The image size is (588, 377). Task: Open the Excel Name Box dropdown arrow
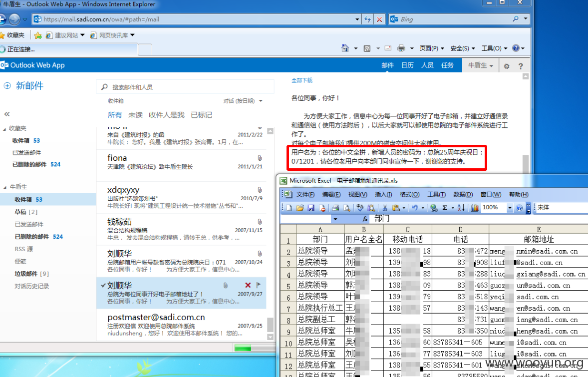point(335,219)
